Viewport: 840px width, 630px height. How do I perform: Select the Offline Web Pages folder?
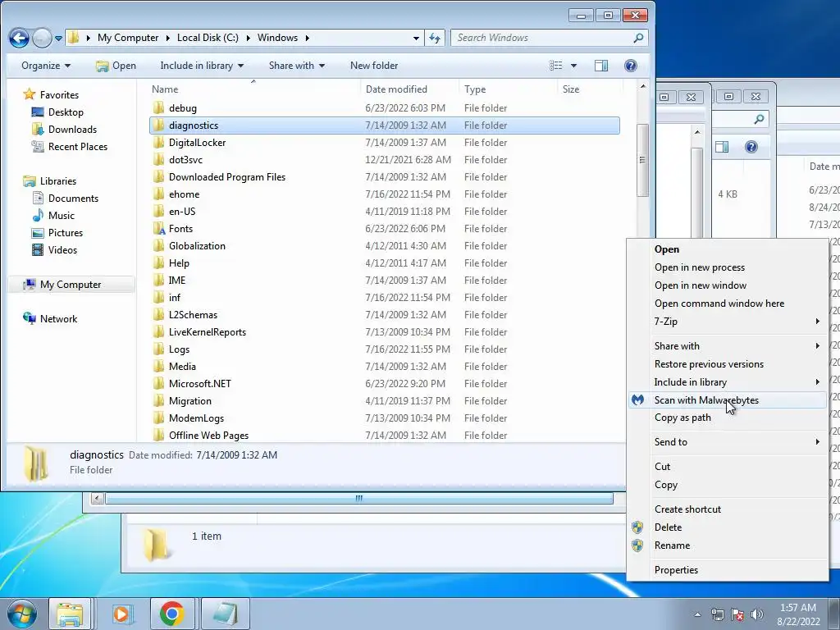pos(208,436)
